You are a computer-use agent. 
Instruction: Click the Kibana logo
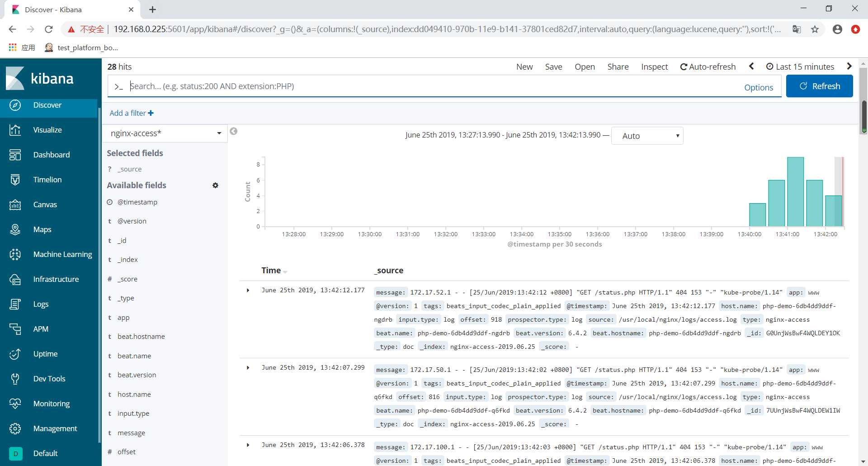coord(40,78)
